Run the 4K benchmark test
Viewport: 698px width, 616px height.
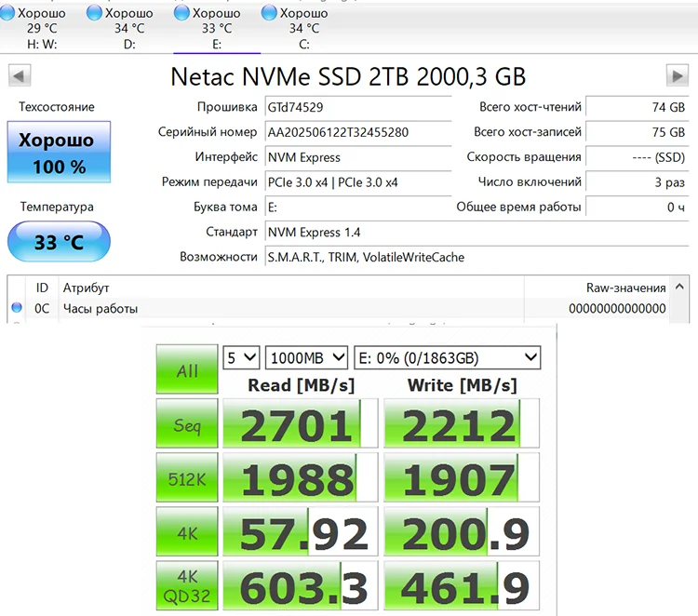coord(187,531)
